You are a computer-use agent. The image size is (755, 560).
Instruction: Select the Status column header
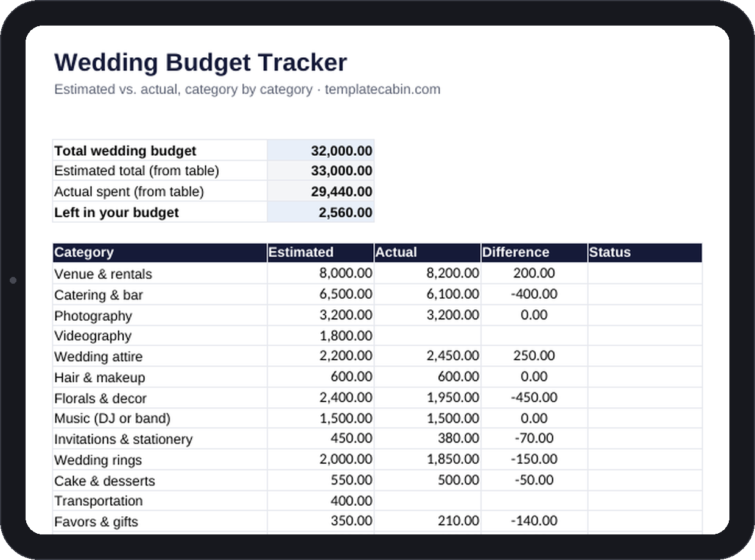pos(645,253)
